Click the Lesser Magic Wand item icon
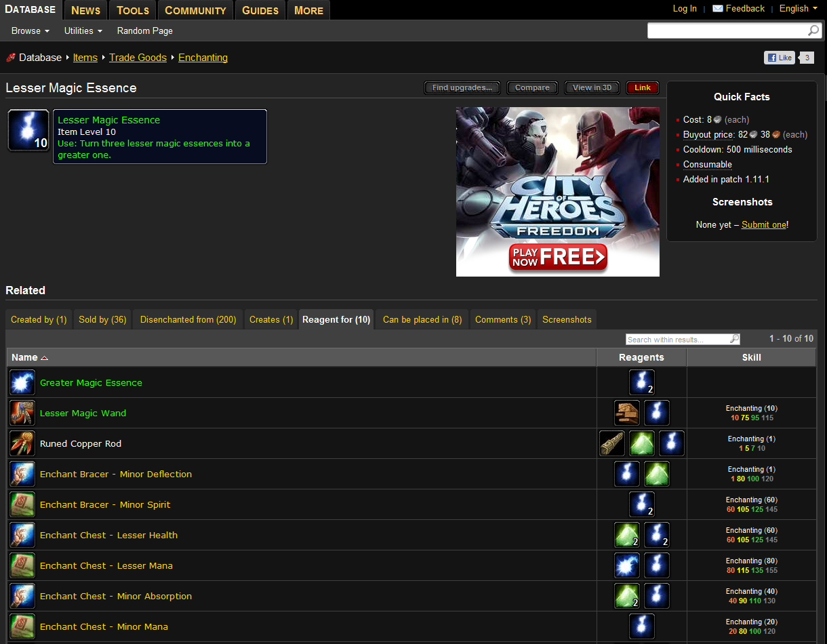 (22, 413)
